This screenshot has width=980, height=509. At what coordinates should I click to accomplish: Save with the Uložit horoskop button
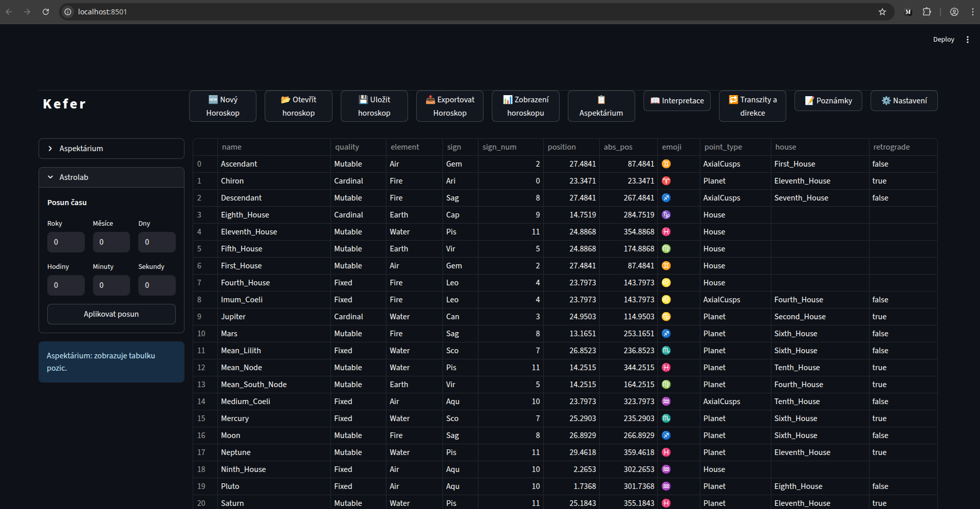pyautogui.click(x=374, y=106)
